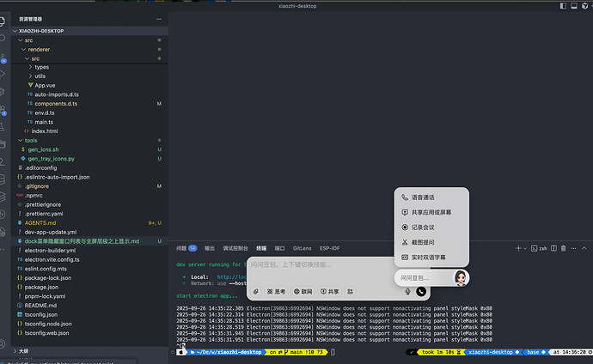Open Source Control icon with badge in activity bar
The height and width of the screenshot is (364, 593).
[3, 58]
